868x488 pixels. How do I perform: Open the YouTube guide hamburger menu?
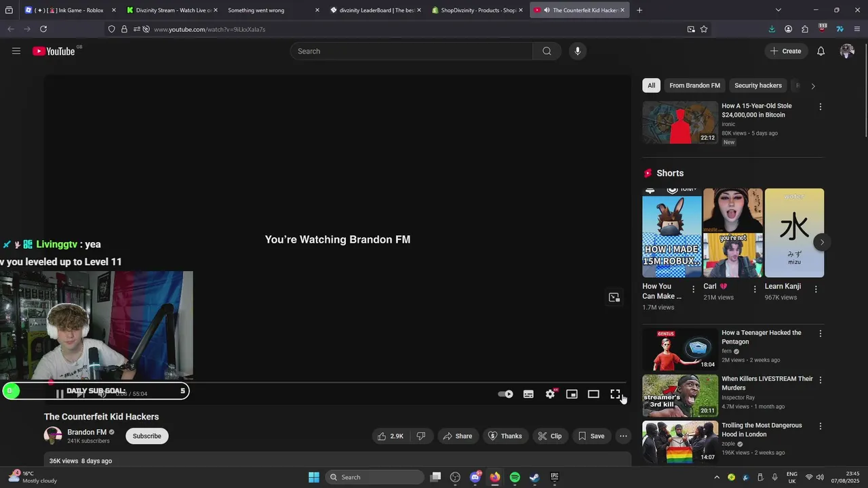(16, 51)
